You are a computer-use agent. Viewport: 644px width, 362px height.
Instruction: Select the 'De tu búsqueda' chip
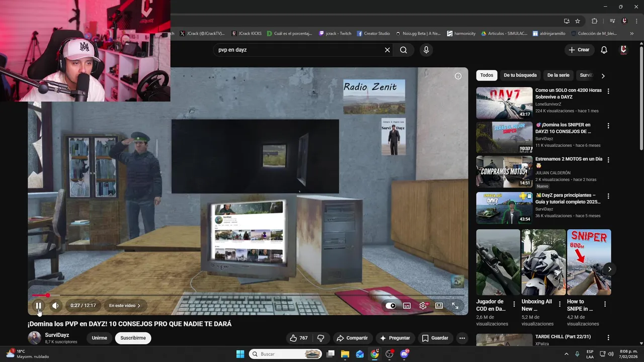(x=520, y=75)
